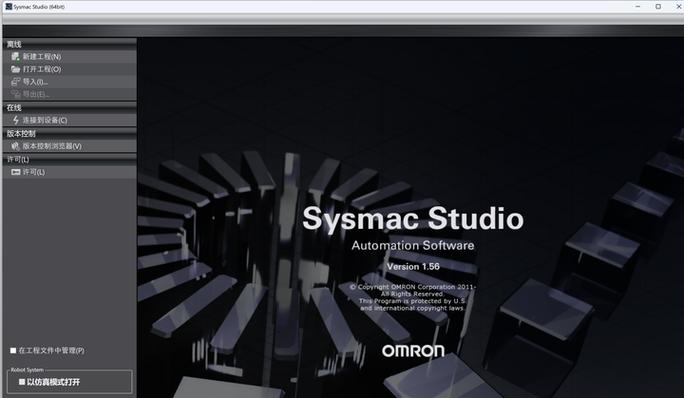Click the Sysmac Studio icon in the title bar
Image resolution: width=684 pixels, height=398 pixels.
(8, 6)
